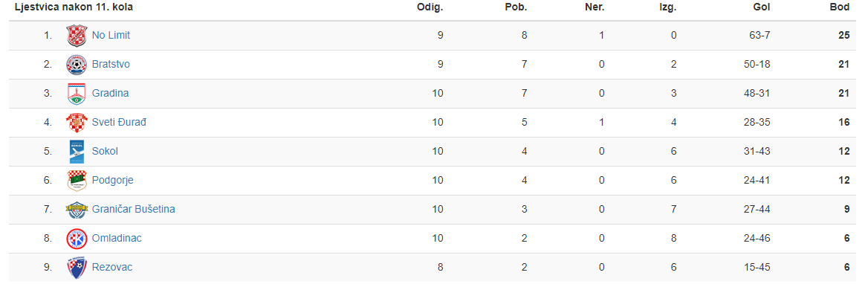Open the Podgorje team link
This screenshot has width=868, height=284.
[112, 181]
